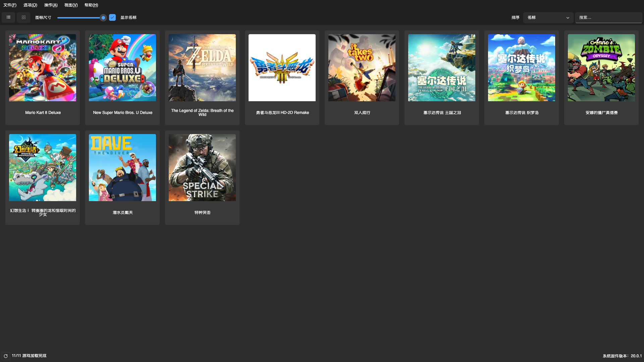Select the 勇者斗恶龙III HD-2D Remake cover

click(x=282, y=68)
